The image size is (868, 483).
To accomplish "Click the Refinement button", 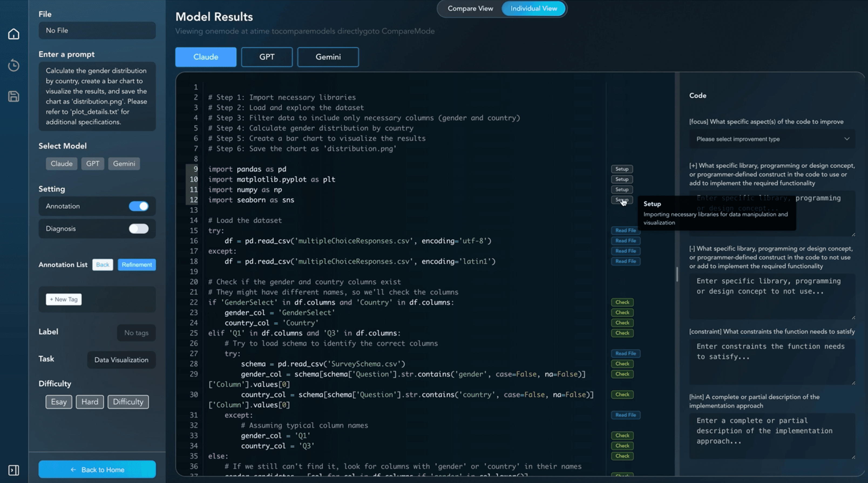I will pos(137,265).
